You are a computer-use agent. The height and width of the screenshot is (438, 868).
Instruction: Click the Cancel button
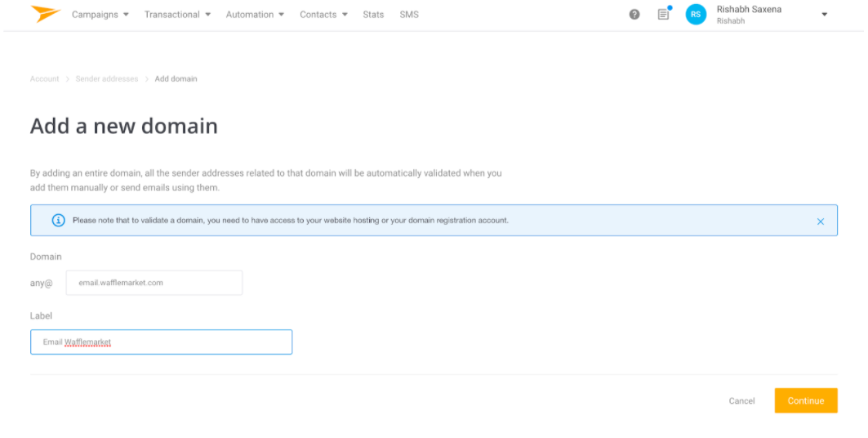741,401
